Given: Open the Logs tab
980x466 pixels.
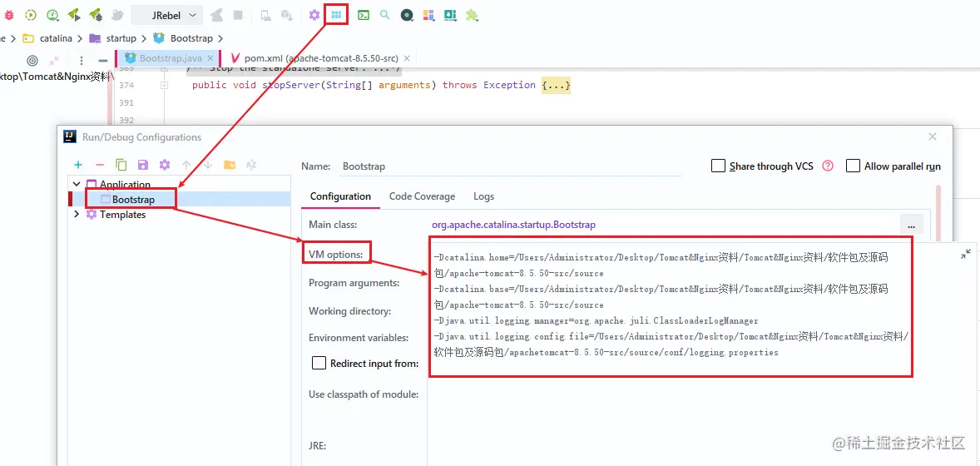Looking at the screenshot, I should [483, 196].
